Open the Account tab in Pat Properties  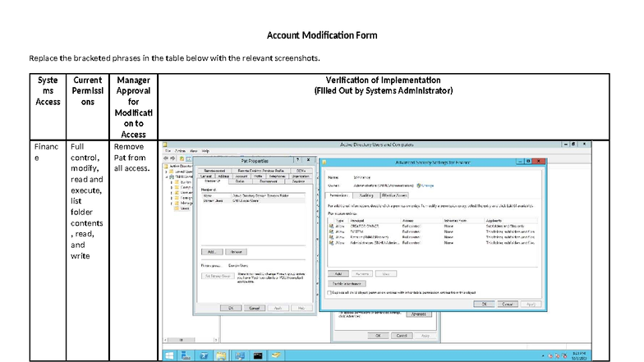pos(241,176)
